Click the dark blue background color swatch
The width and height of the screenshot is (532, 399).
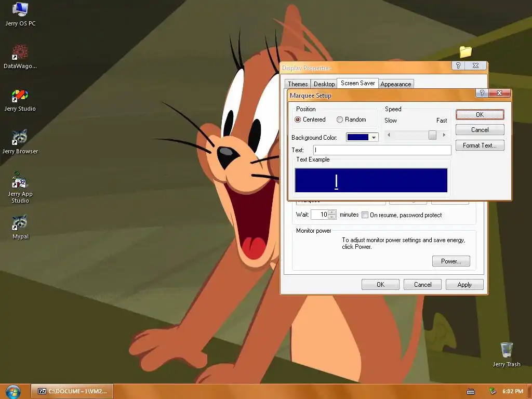pos(357,137)
